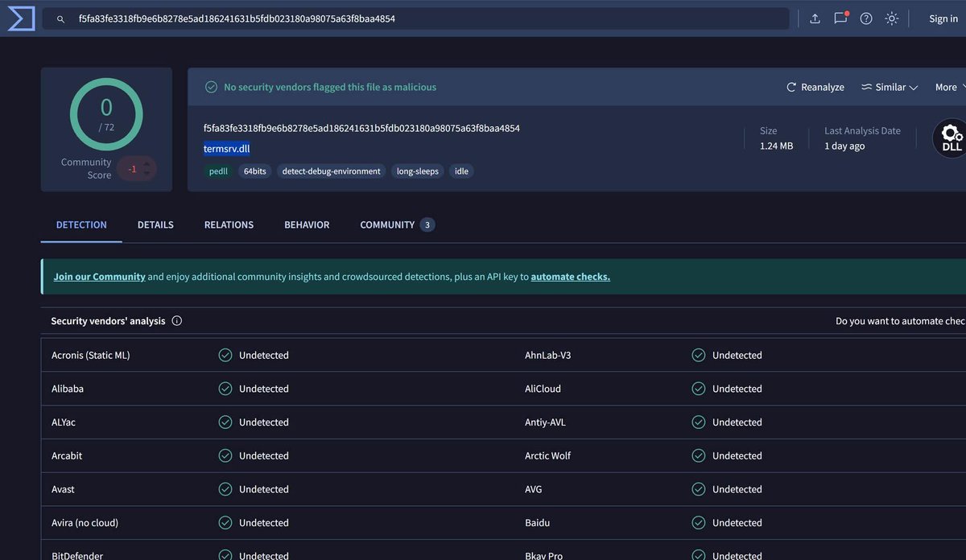This screenshot has width=966, height=560.
Task: Click the Avira (no cloud) vendor name
Action: [85, 523]
